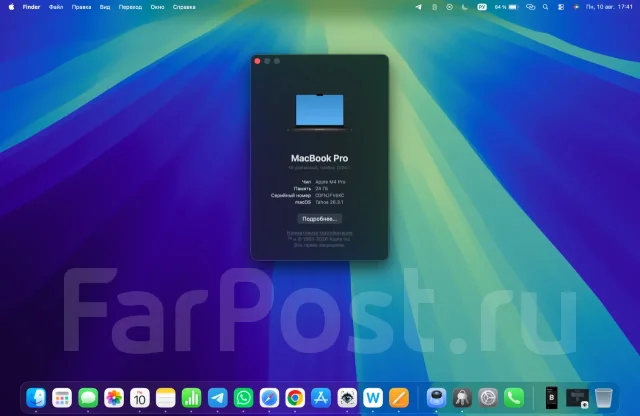Click the circular record icon in the menu bar
640x416 pixels.
tap(449, 7)
